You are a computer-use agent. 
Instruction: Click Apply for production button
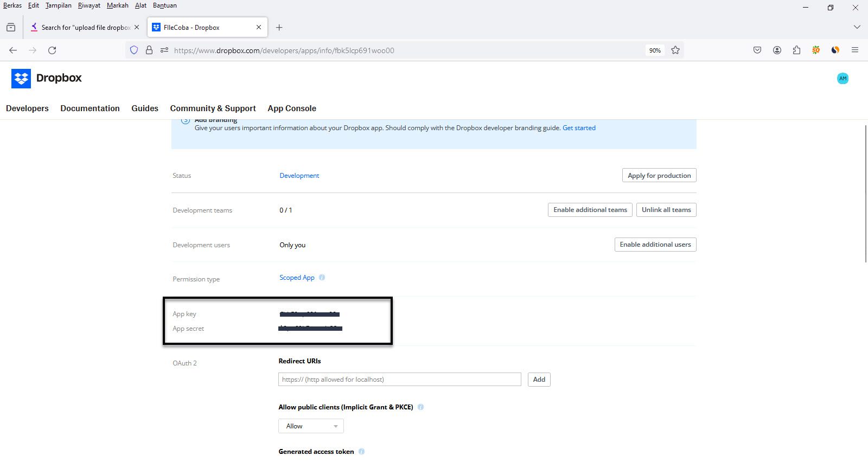pos(659,176)
